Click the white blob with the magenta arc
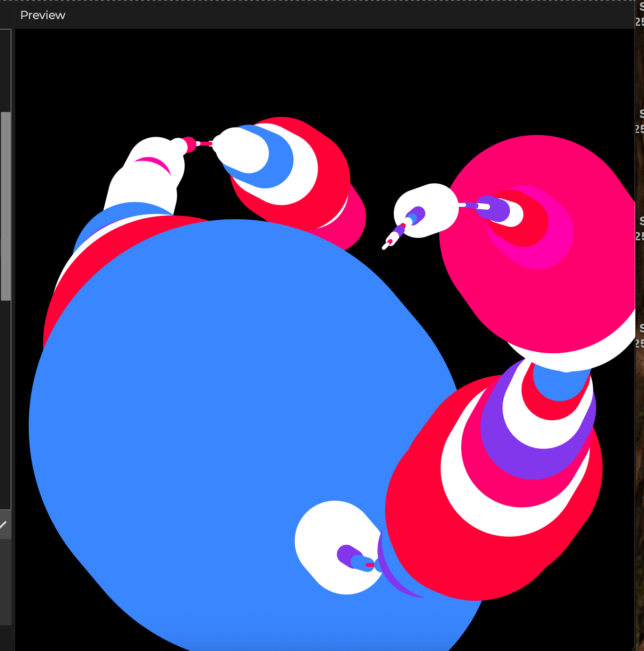This screenshot has height=651, width=644. coord(144,187)
